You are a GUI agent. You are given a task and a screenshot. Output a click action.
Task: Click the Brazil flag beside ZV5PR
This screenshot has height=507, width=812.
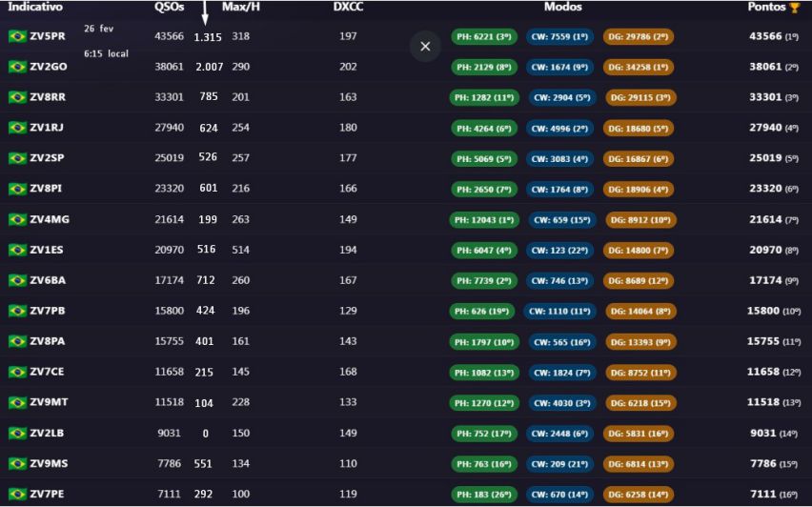pos(17,36)
